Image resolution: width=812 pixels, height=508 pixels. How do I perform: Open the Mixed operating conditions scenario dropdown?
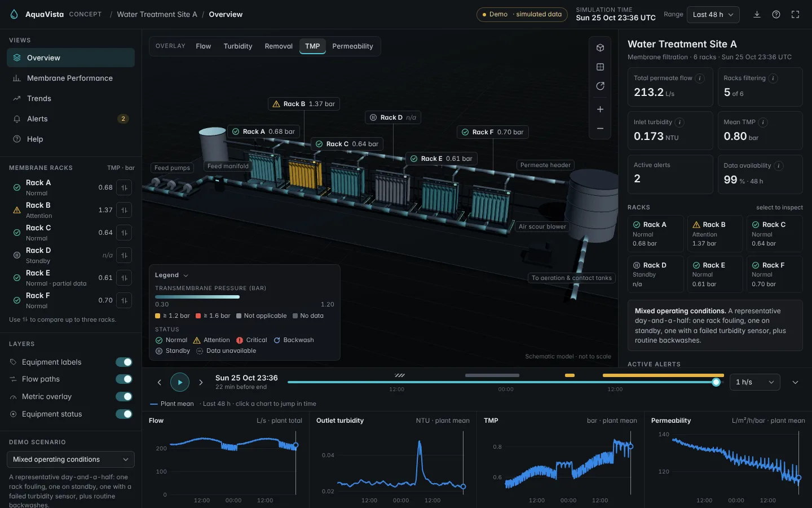[70, 459]
